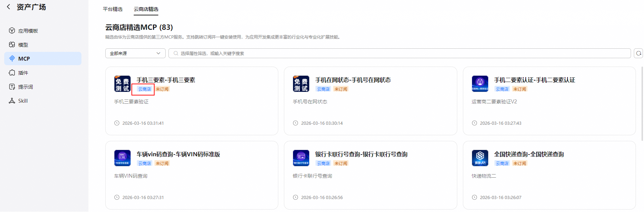644x212 pixels.
Task: Click the 模型 sidebar icon
Action: click(12, 45)
